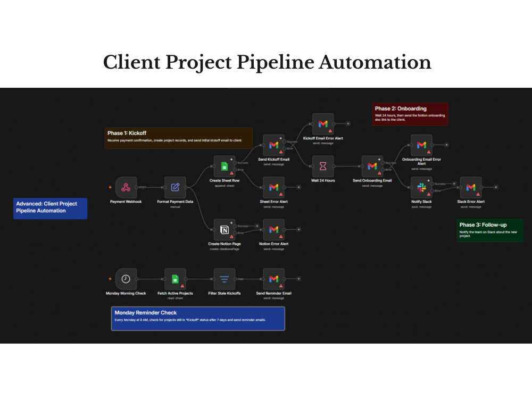
Task: Add a node after Kickoff Email Error Alert
Action: point(348,124)
